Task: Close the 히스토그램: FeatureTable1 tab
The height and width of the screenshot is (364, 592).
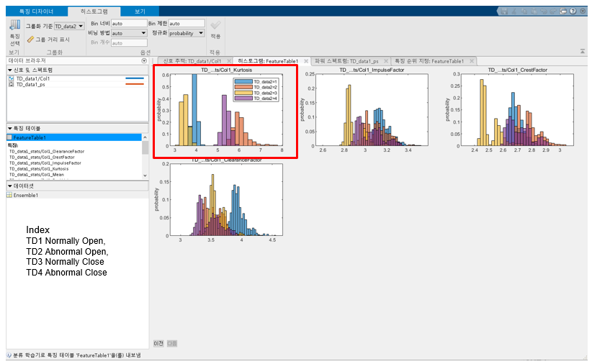Action: 306,61
